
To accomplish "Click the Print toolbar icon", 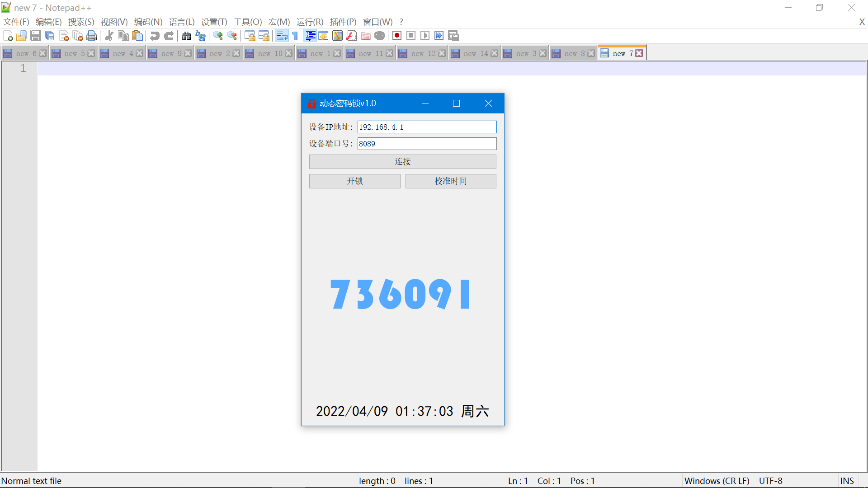I will tap(92, 36).
